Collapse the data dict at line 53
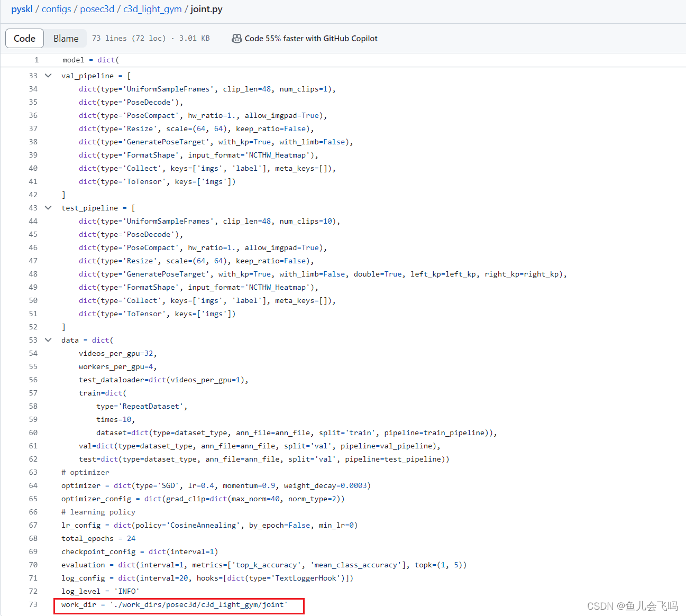The height and width of the screenshot is (616, 686). point(48,340)
